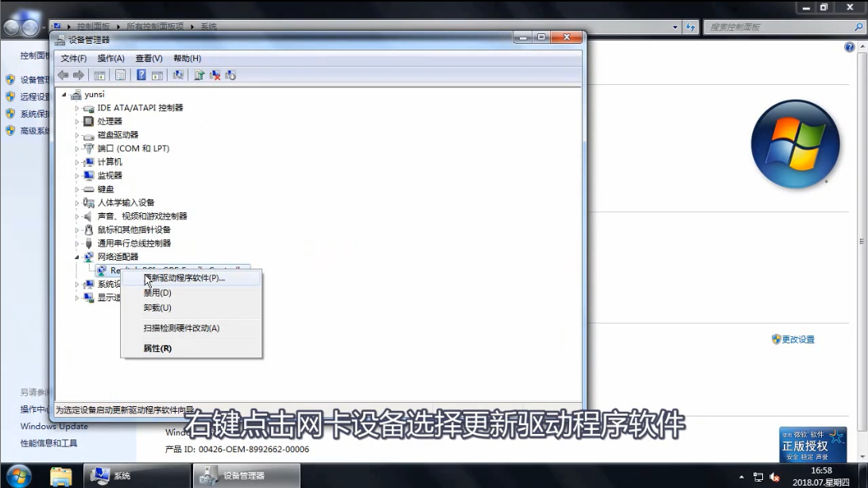Click the monitor icon beside 监视器

click(x=88, y=176)
